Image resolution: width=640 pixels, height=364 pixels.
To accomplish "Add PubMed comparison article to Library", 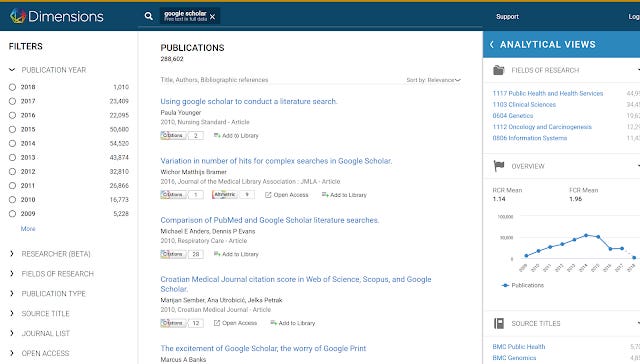I will (236, 254).
